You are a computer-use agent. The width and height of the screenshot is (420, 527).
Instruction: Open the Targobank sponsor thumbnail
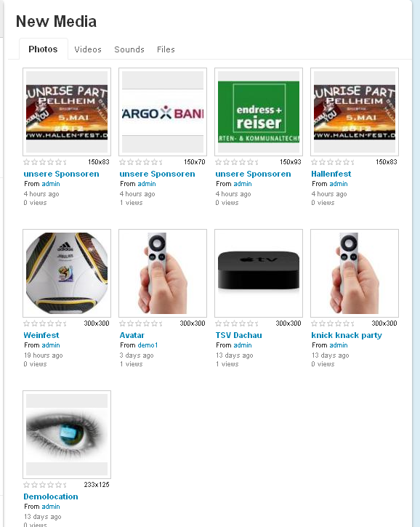point(163,112)
